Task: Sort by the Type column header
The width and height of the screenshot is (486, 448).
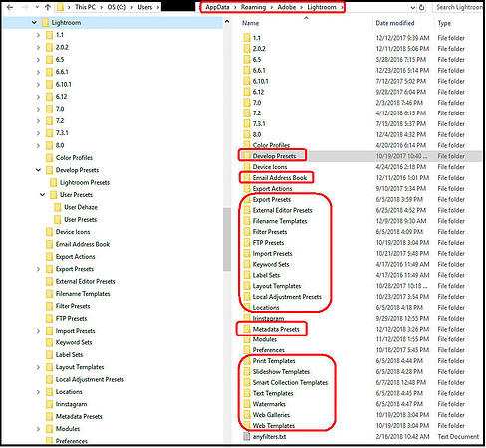Action: [x=444, y=23]
